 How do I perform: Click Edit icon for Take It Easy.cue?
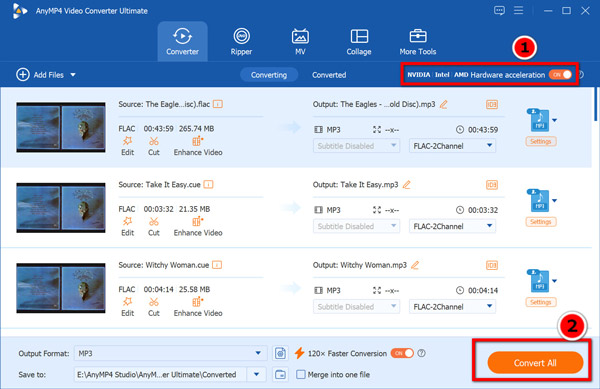click(x=127, y=226)
